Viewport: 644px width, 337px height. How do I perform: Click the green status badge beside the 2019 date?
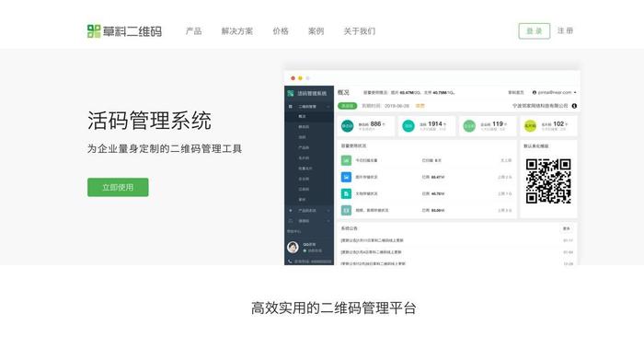pyautogui.click(x=347, y=106)
